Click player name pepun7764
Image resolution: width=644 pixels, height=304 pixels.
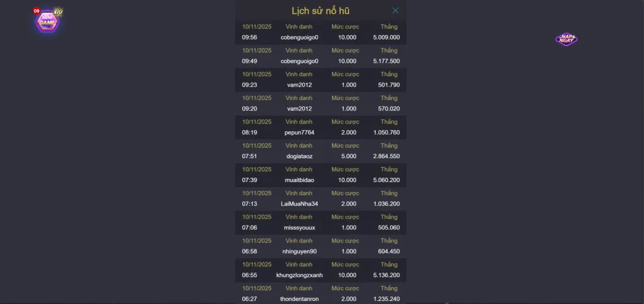tap(299, 133)
